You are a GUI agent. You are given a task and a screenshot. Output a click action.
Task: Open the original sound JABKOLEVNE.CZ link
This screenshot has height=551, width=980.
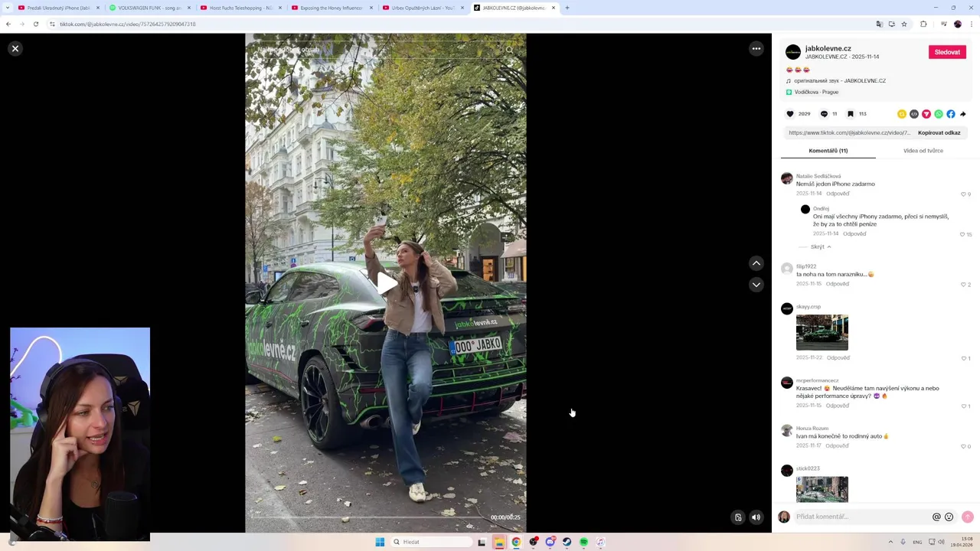(840, 80)
